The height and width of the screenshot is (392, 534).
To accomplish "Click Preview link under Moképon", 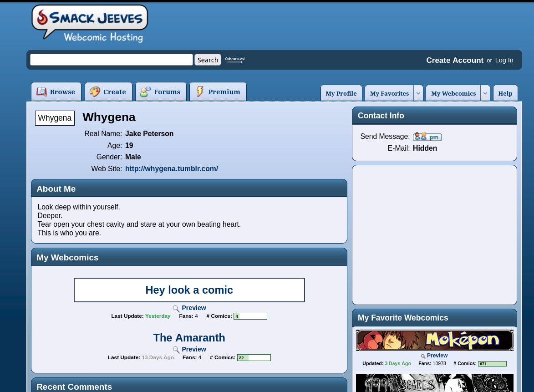I will coord(437,356).
